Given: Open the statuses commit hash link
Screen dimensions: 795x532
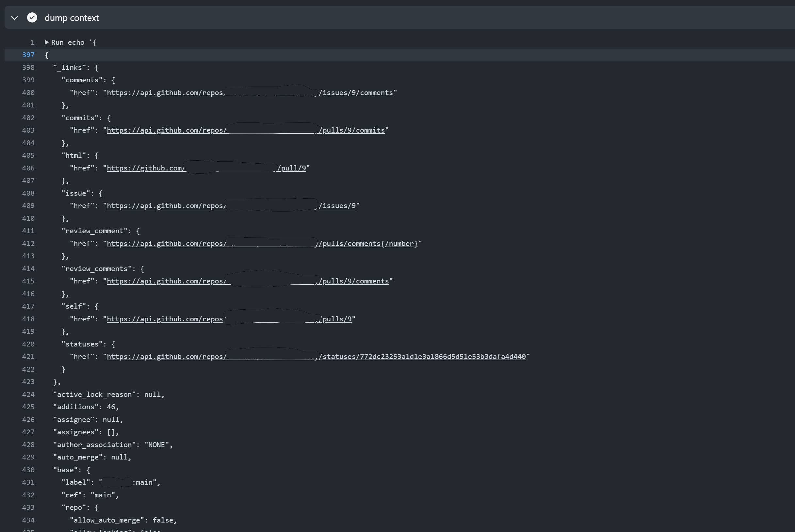Looking at the screenshot, I should (x=317, y=356).
